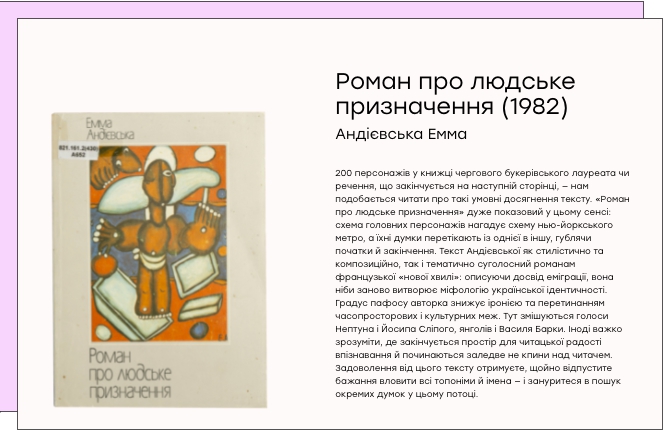The width and height of the screenshot is (666, 433).
Task: Click the cover title text 'Роман про людське призначення'
Action: 130,374
